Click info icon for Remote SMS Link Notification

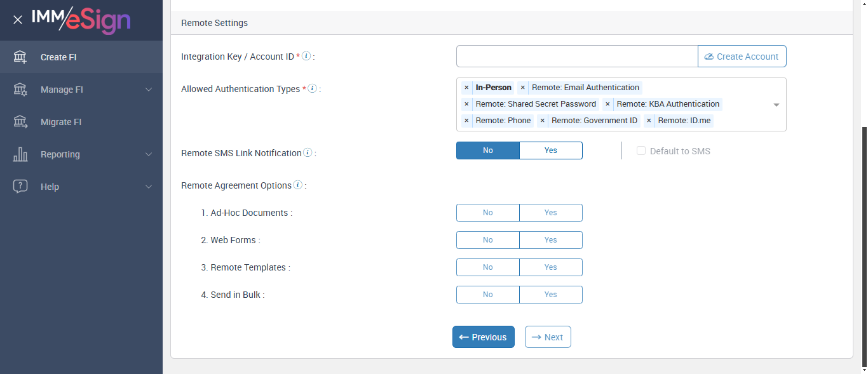pos(308,152)
